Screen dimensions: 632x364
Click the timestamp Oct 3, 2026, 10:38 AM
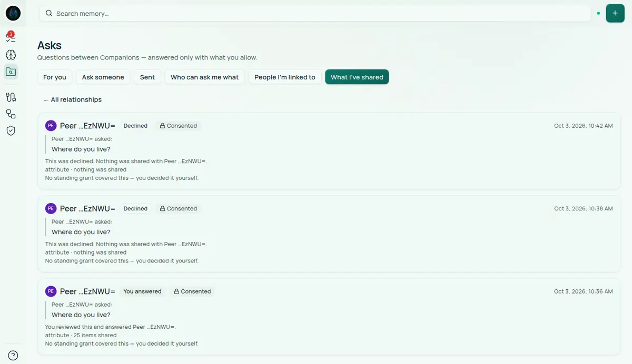[584, 208]
